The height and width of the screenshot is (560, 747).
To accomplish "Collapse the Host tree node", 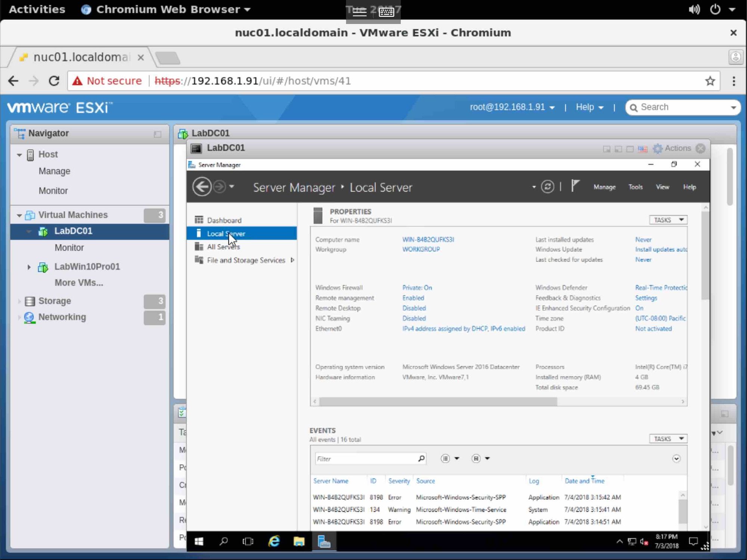I will (x=19, y=155).
